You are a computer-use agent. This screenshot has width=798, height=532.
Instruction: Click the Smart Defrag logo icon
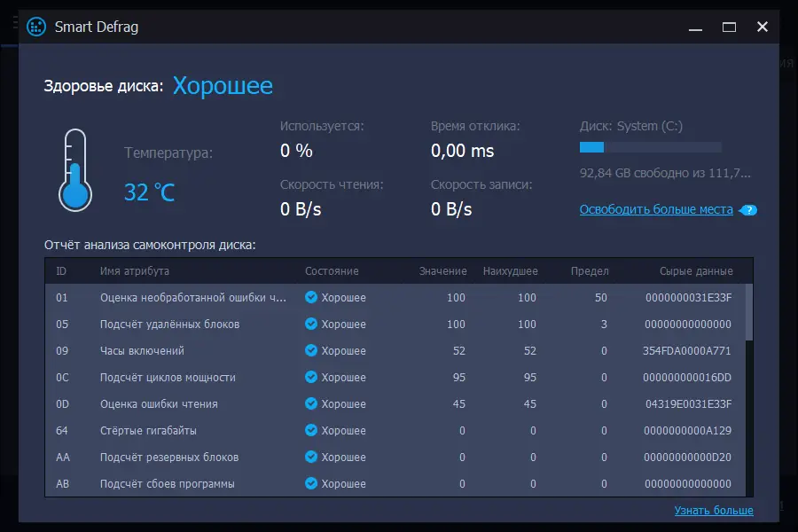[36, 27]
